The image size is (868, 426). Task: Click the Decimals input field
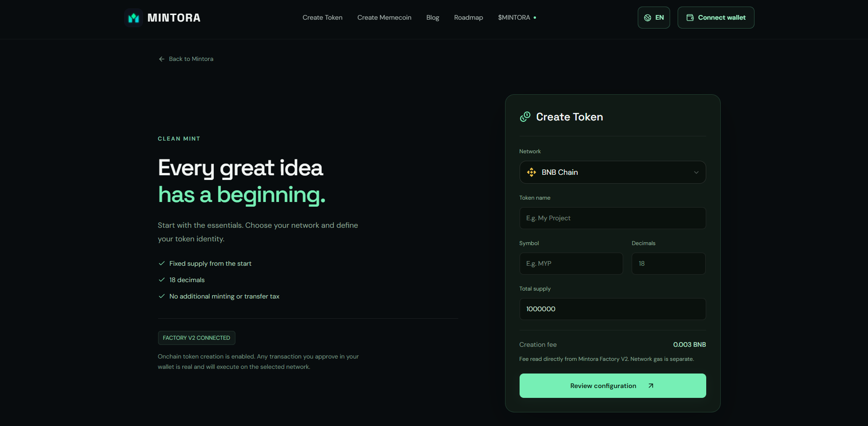tap(669, 264)
